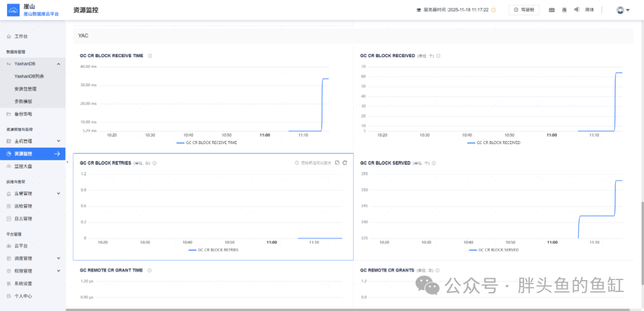Screen dimensions: 644x311
Task: Click info icon next to GC CR BLOCK SERVED
Action: tap(434, 163)
